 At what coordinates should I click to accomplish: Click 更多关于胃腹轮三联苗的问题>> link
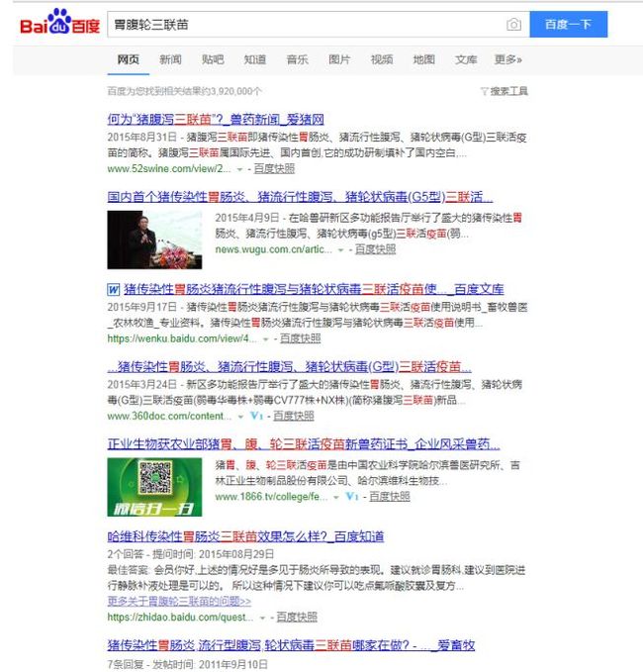[179, 602]
